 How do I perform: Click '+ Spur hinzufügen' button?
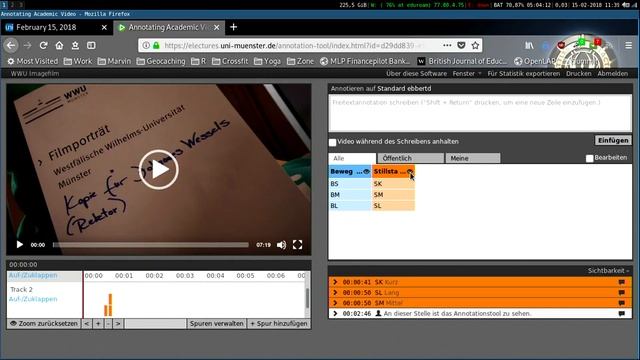pos(279,324)
